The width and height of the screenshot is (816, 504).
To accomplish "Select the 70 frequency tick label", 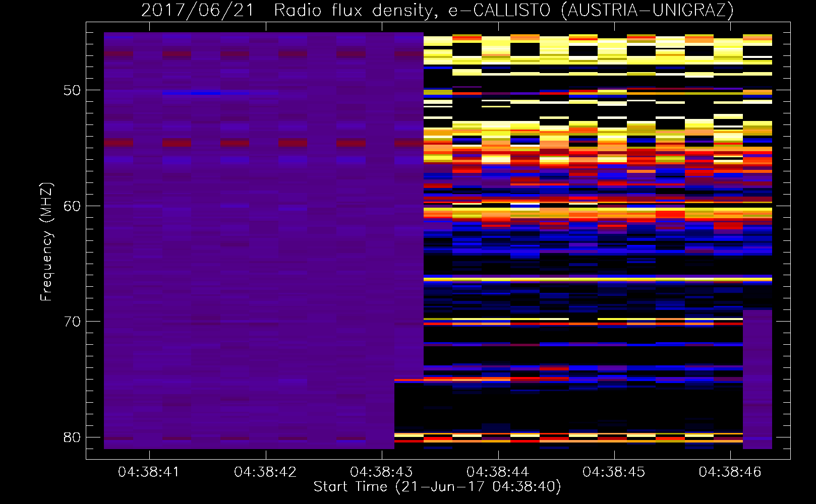I will (72, 322).
